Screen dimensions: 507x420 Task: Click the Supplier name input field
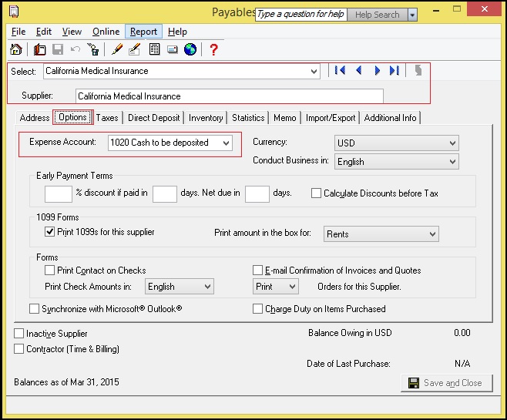(x=229, y=96)
